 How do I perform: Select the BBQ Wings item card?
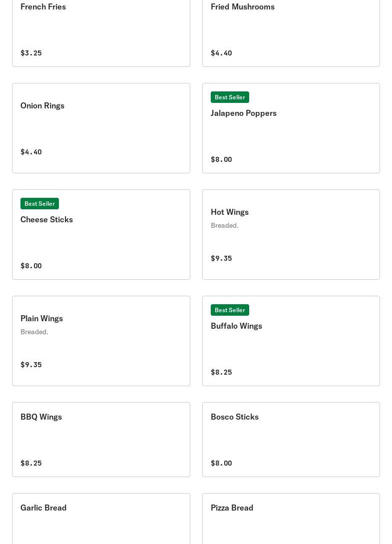(101, 440)
